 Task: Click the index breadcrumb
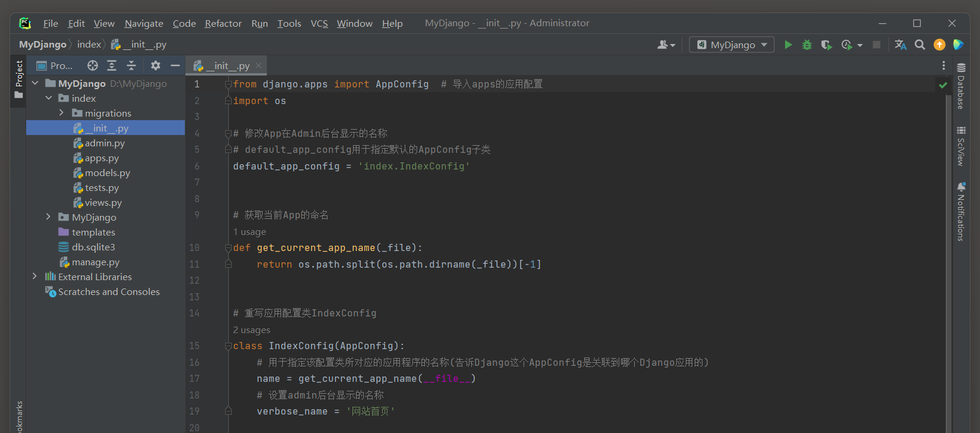(x=89, y=45)
